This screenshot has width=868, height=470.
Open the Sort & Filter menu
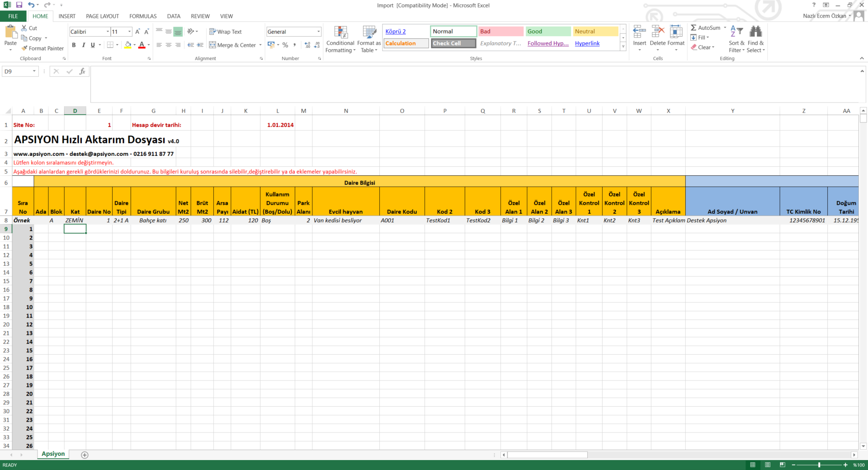point(736,39)
